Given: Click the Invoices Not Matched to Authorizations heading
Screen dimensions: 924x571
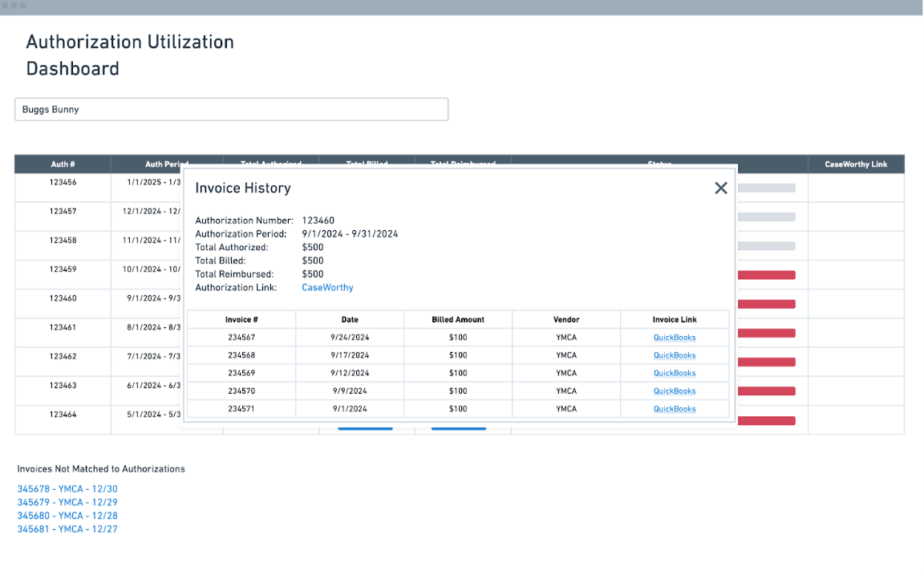Looking at the screenshot, I should point(101,468).
